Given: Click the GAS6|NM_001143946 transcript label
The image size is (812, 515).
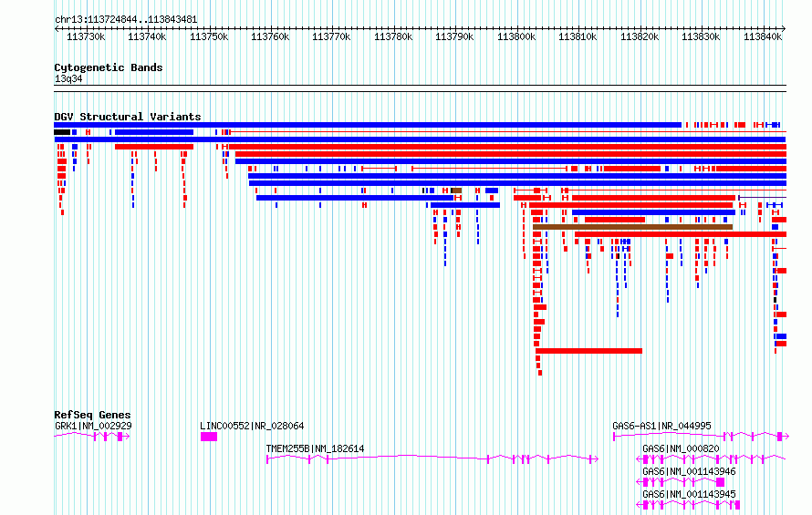Looking at the screenshot, I should (689, 471).
